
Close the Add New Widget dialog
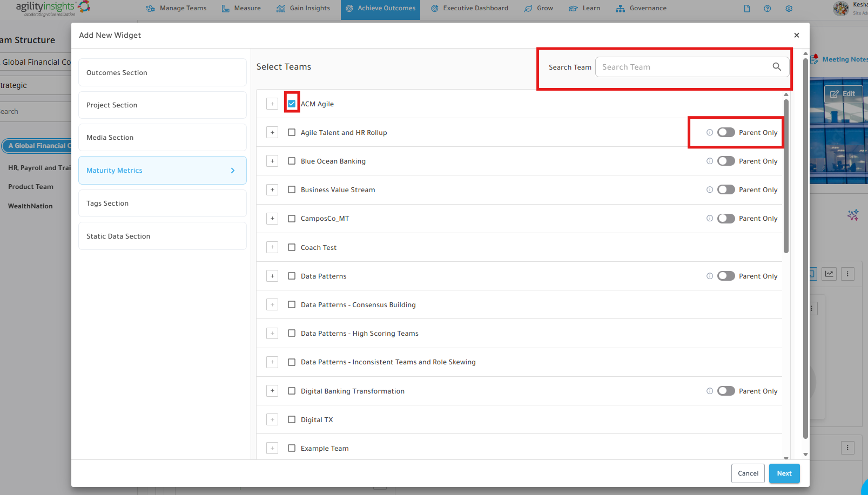[x=797, y=35]
